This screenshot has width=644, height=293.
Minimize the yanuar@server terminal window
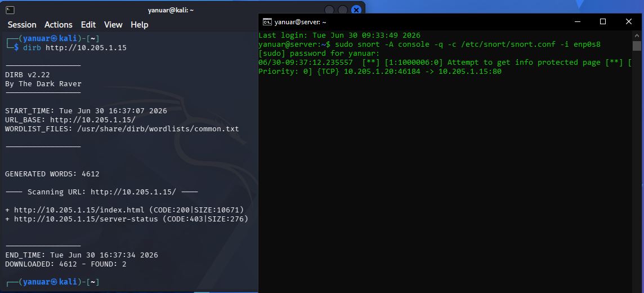pos(577,22)
